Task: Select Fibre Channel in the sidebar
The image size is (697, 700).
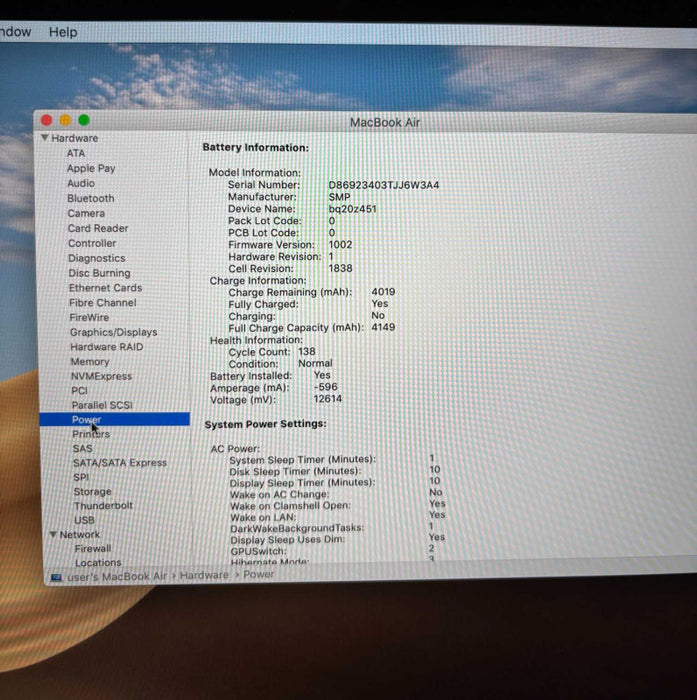Action: pyautogui.click(x=103, y=303)
